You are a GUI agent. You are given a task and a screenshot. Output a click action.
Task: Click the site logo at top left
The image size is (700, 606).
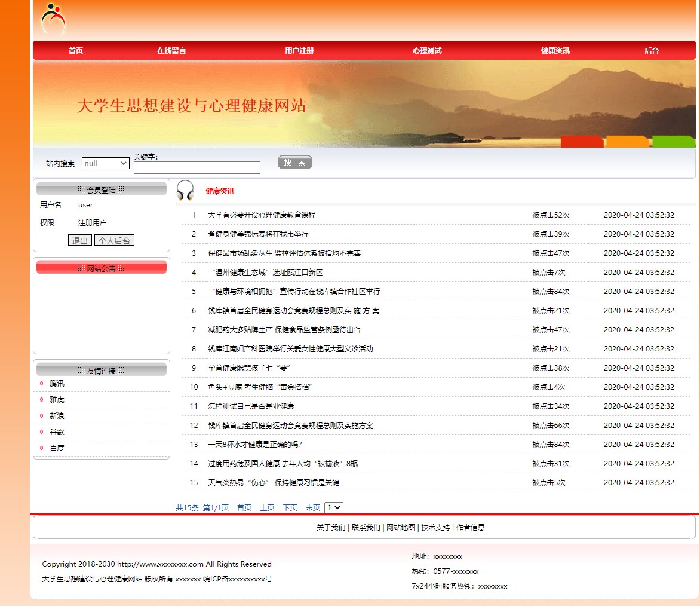[x=53, y=19]
